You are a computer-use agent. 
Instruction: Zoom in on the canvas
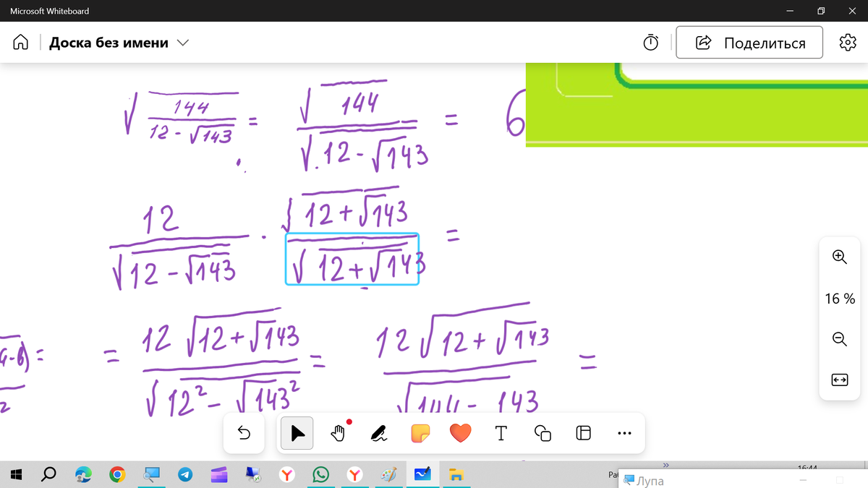839,256
